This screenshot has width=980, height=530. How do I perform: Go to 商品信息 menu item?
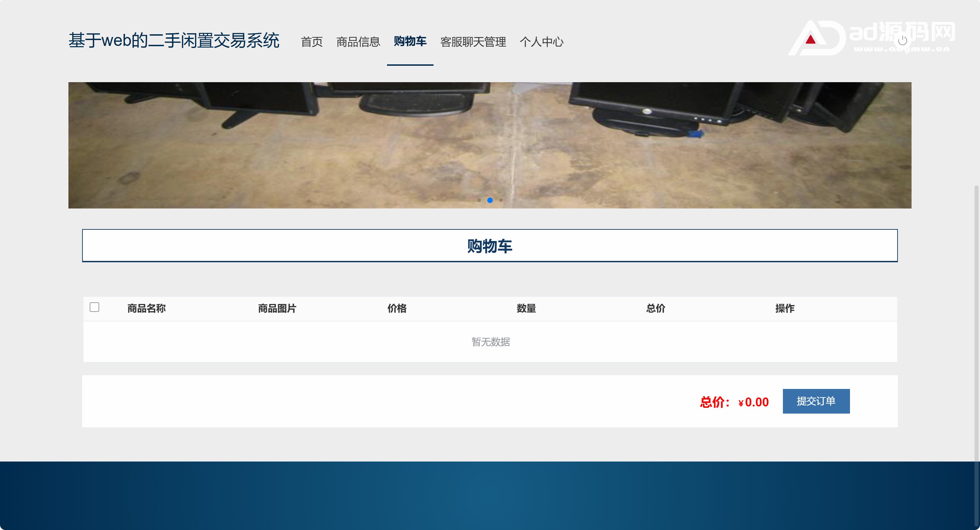[x=358, y=41]
